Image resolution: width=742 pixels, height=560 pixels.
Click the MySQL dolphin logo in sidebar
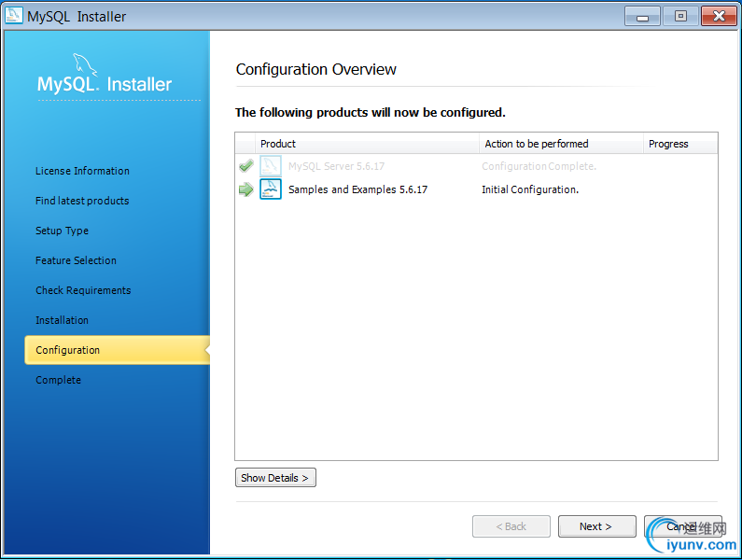pyautogui.click(x=85, y=64)
